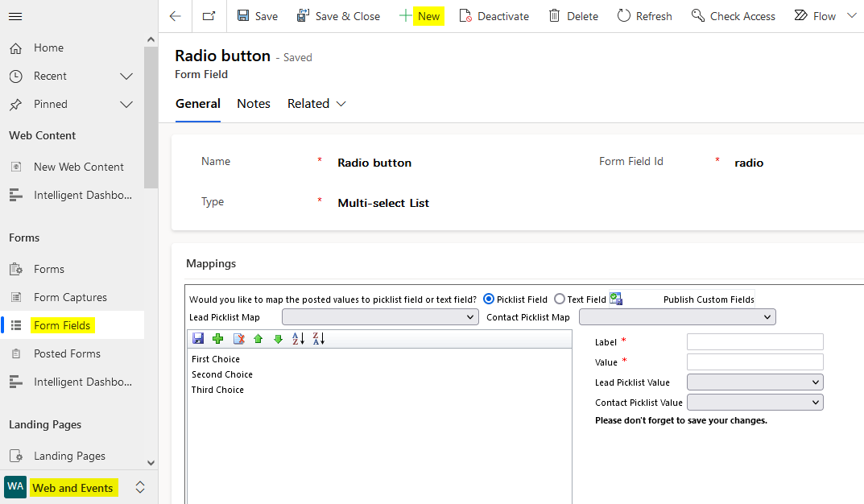Switch area via Web and Events
This screenshot has height=504, width=864.
[72, 488]
